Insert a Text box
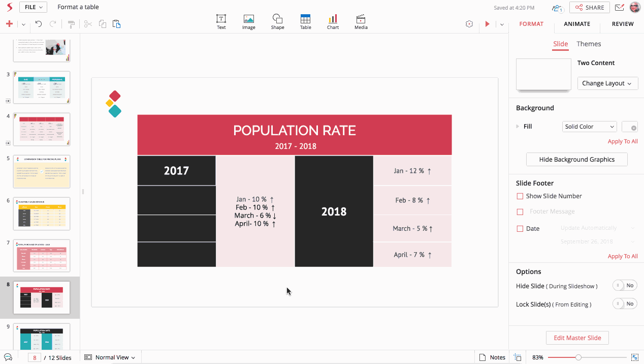Screen dimensions: 644x364 point(221,22)
